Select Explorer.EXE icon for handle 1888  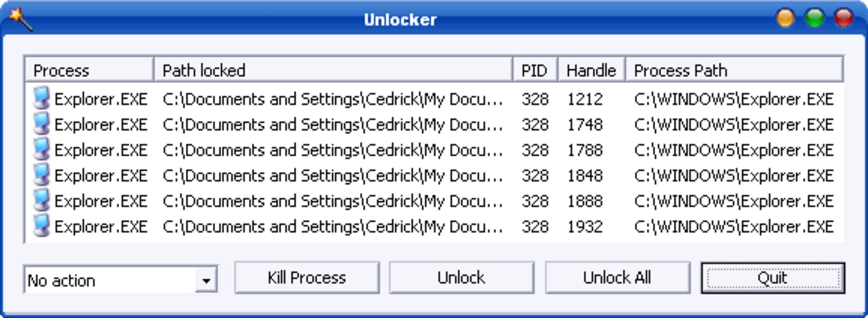pos(41,200)
